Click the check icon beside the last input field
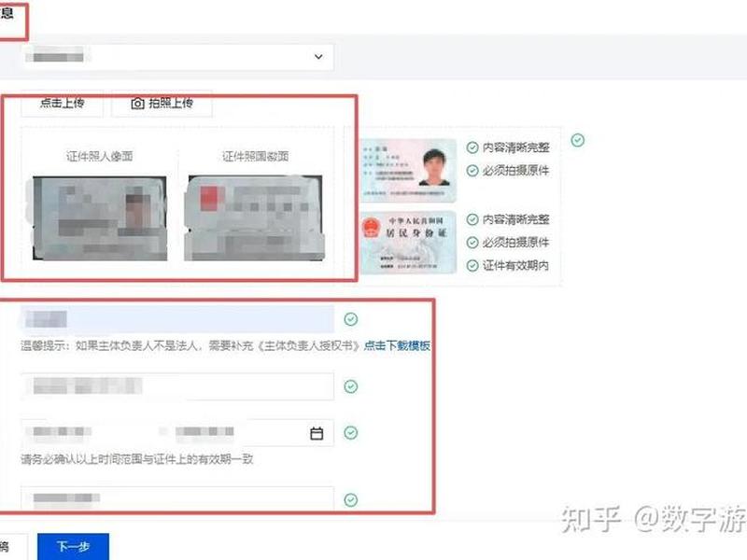Screen dimensions: 747x560 click(351, 499)
